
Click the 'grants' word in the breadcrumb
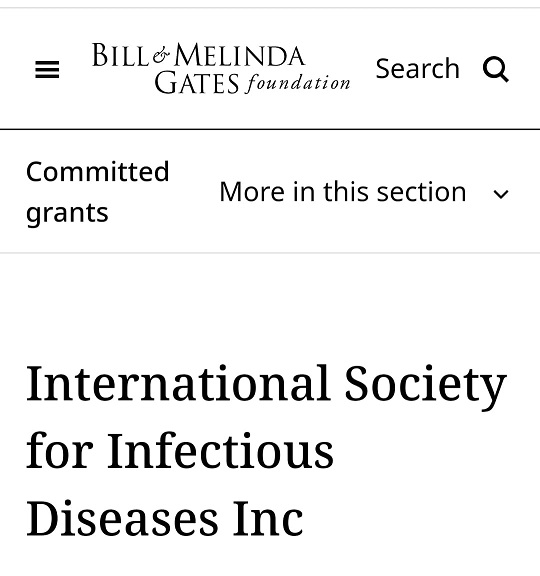(x=67, y=213)
